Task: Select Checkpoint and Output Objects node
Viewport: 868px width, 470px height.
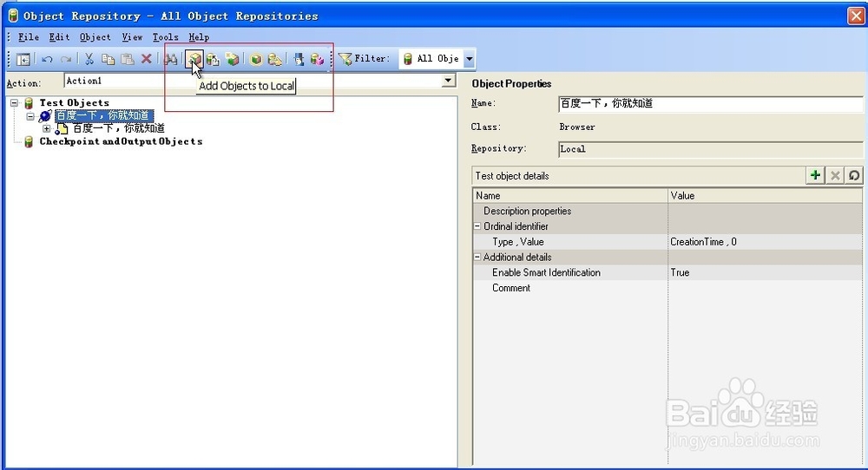Action: (121, 141)
